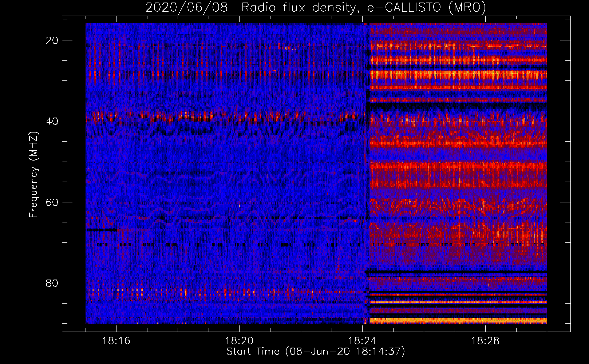Image resolution: width=589 pixels, height=364 pixels.
Task: Click the '20' frequency tick label
Action: (52, 40)
